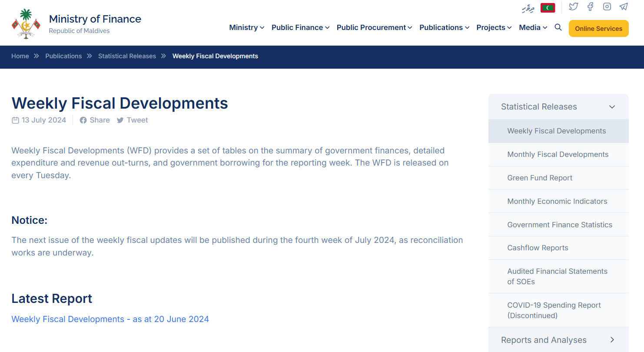Click the Online Services button

(598, 29)
